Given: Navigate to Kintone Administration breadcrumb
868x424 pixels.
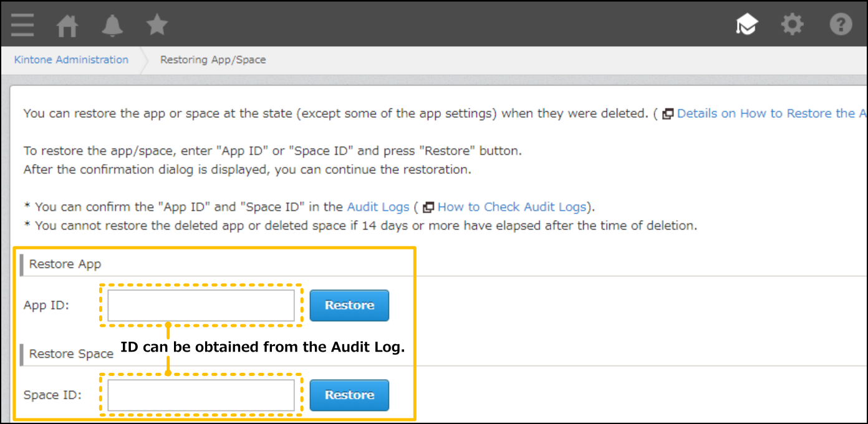Looking at the screenshot, I should (71, 60).
